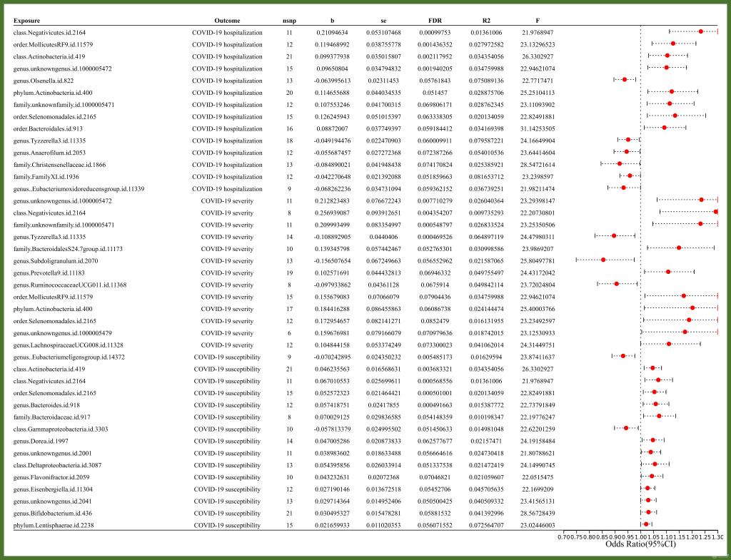Viewport: 731px width, 560px height.
Task: Click the Odds Ratio(95%CI) axis label
Action: (x=640, y=544)
